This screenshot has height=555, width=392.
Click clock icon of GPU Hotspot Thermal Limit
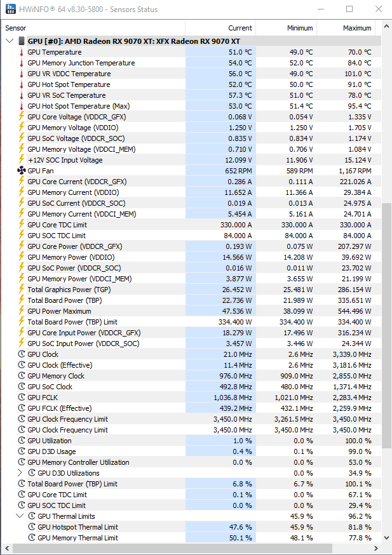click(x=32, y=526)
